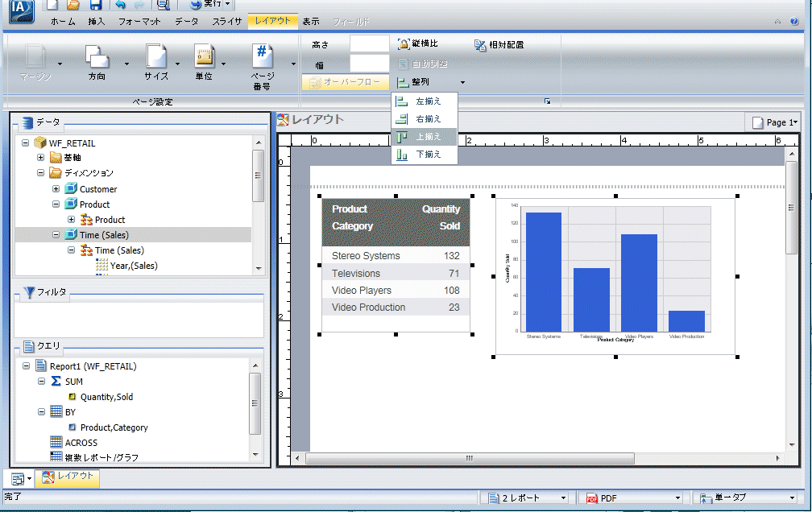The height and width of the screenshot is (512, 812).
Task: Open the サイズ dropdown arrow
Action: point(177,64)
